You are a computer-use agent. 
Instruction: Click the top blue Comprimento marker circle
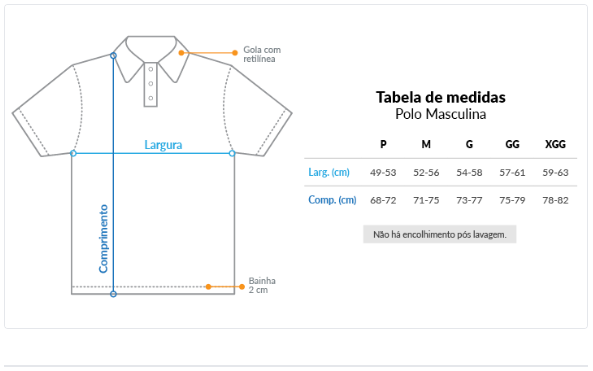(x=113, y=56)
